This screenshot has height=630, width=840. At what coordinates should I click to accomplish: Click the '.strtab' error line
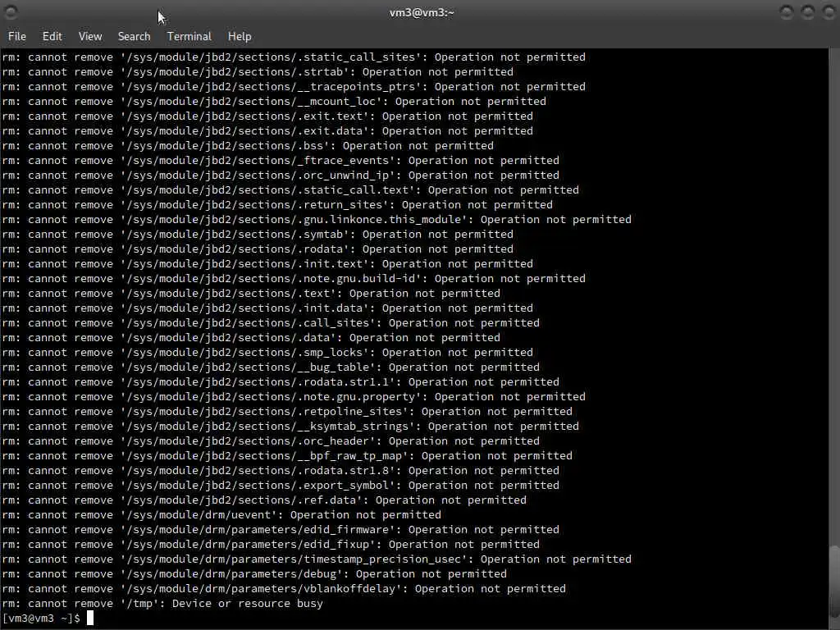[258, 72]
